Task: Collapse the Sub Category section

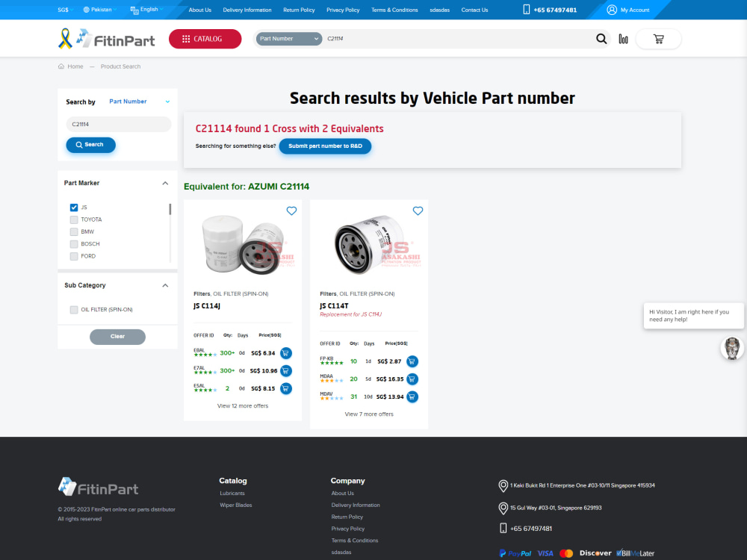Action: coord(165,285)
